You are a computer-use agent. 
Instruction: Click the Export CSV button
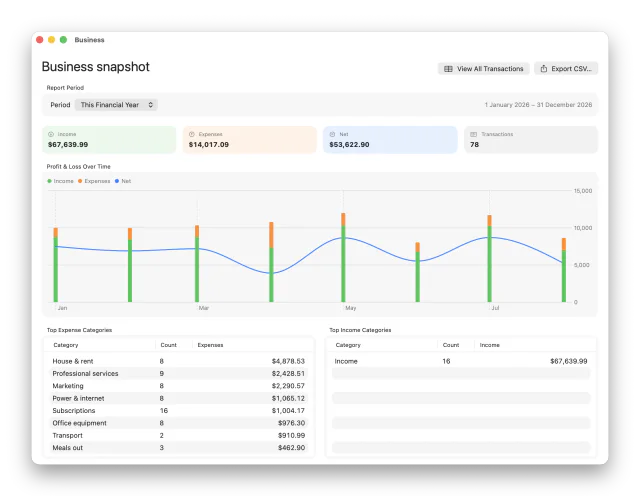click(x=566, y=69)
